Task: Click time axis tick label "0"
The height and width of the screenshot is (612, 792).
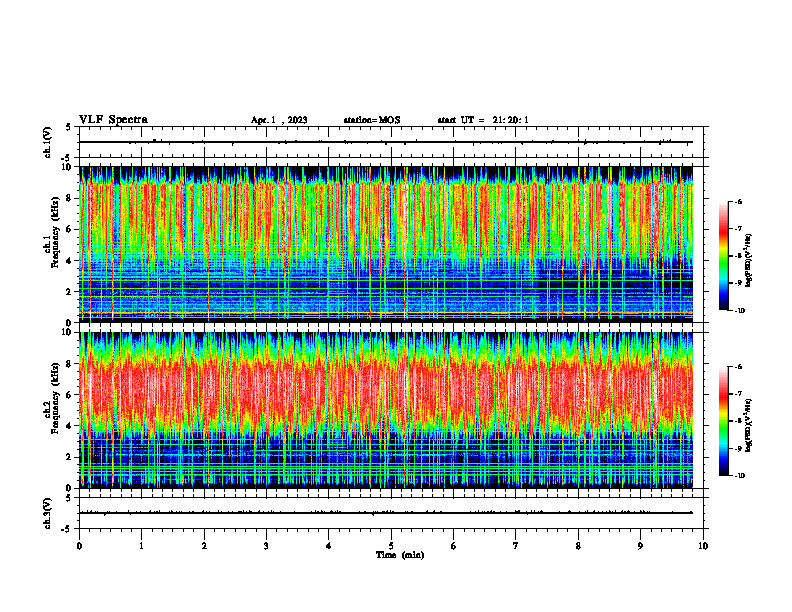Action: 79,546
